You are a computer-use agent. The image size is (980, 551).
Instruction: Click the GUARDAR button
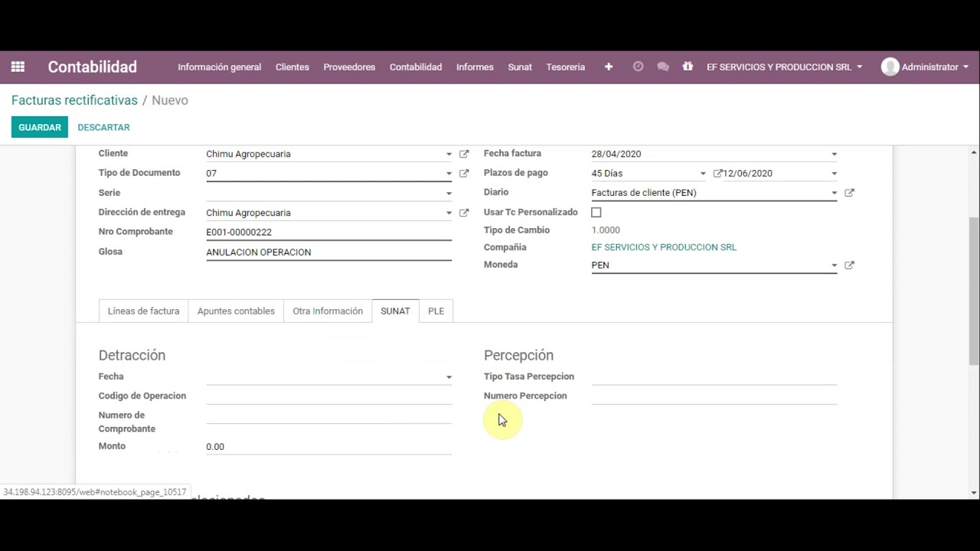click(39, 127)
